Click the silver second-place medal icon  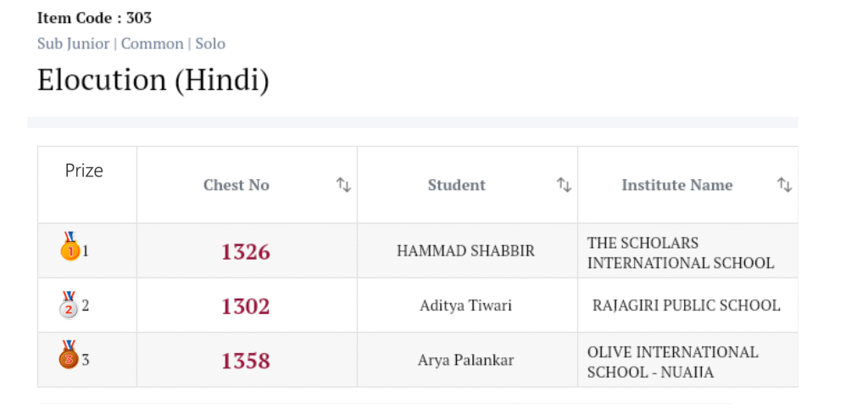(69, 304)
